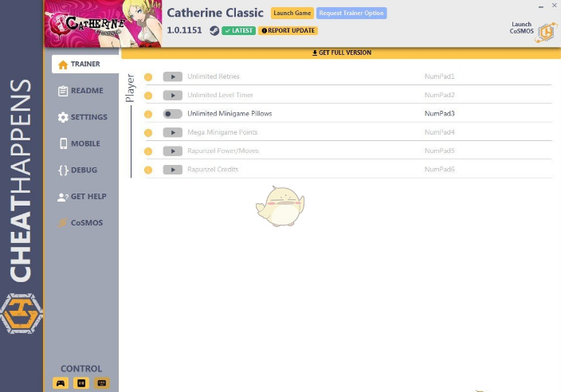561x392 pixels.
Task: Click the NumPad6 hotkey label
Action: [x=439, y=170]
